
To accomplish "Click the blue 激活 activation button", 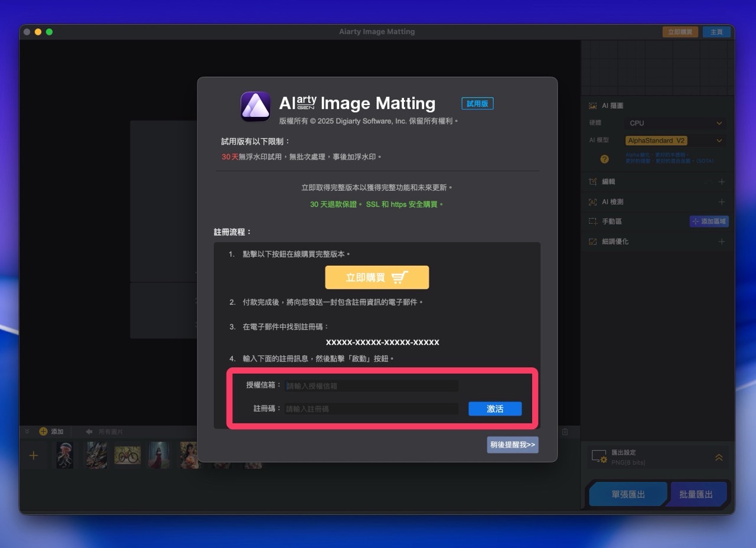I will coord(495,409).
